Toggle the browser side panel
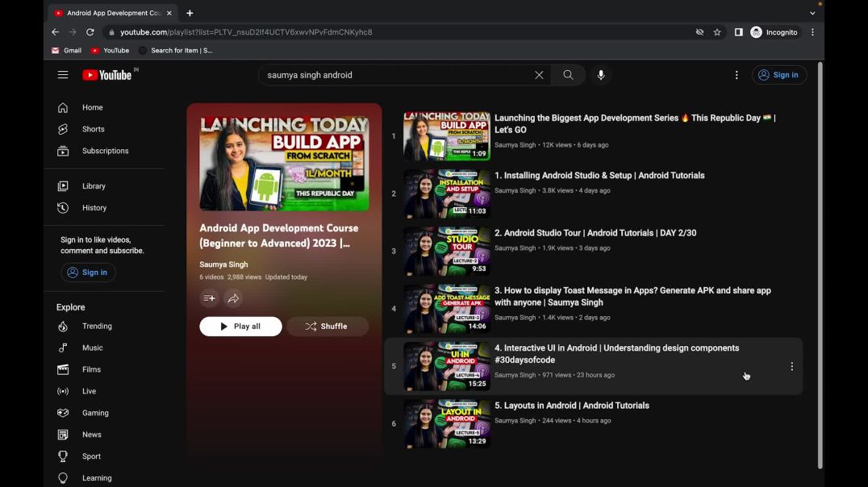868x487 pixels. (x=738, y=32)
